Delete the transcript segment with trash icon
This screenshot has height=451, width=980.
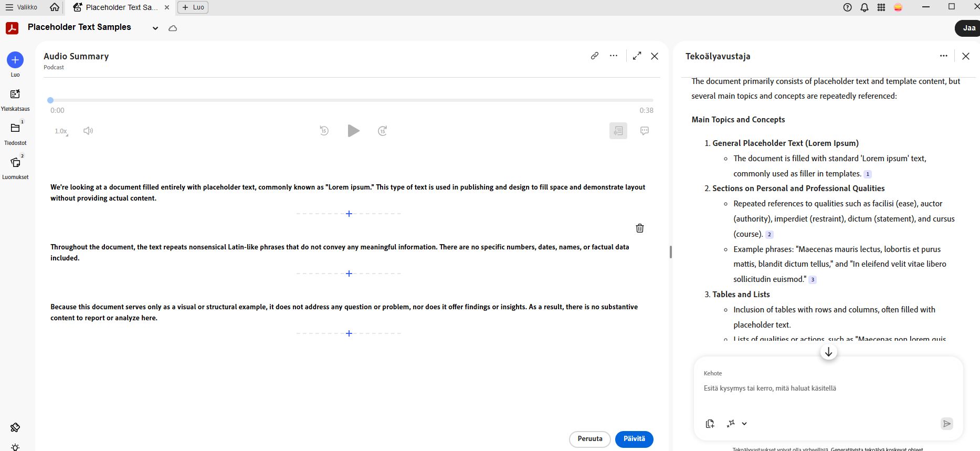click(640, 228)
